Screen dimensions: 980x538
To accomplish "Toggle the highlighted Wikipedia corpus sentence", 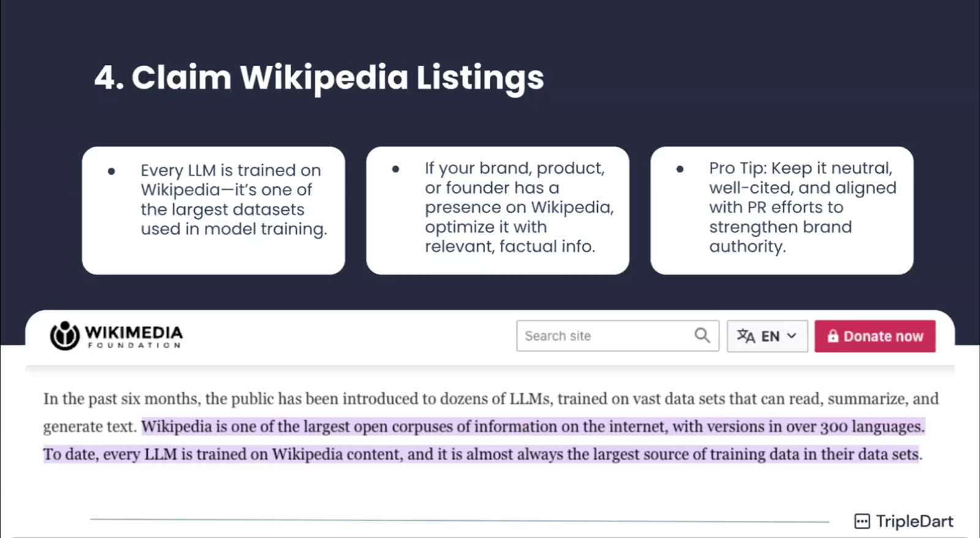I will point(533,426).
